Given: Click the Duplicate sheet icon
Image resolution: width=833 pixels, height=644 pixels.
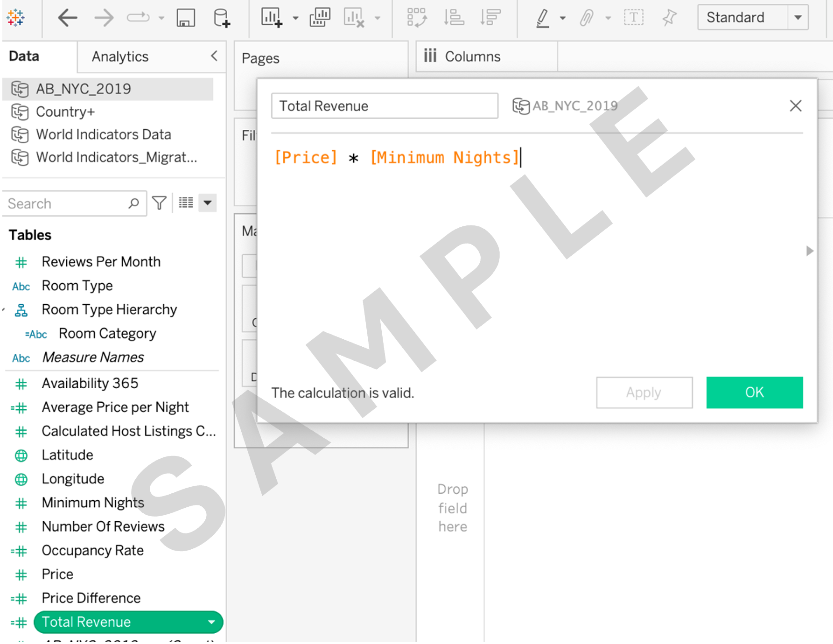Looking at the screenshot, I should coord(320,18).
